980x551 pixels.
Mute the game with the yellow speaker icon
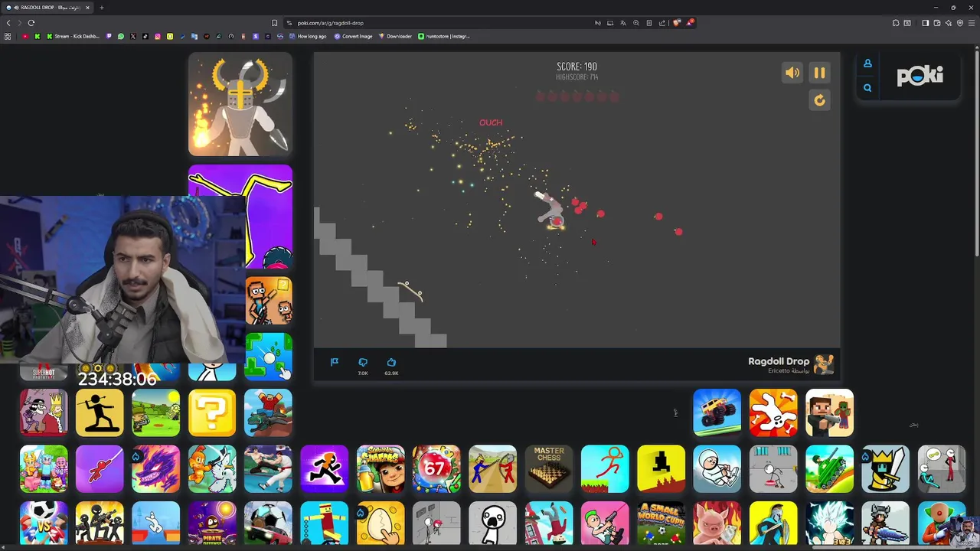coord(792,73)
